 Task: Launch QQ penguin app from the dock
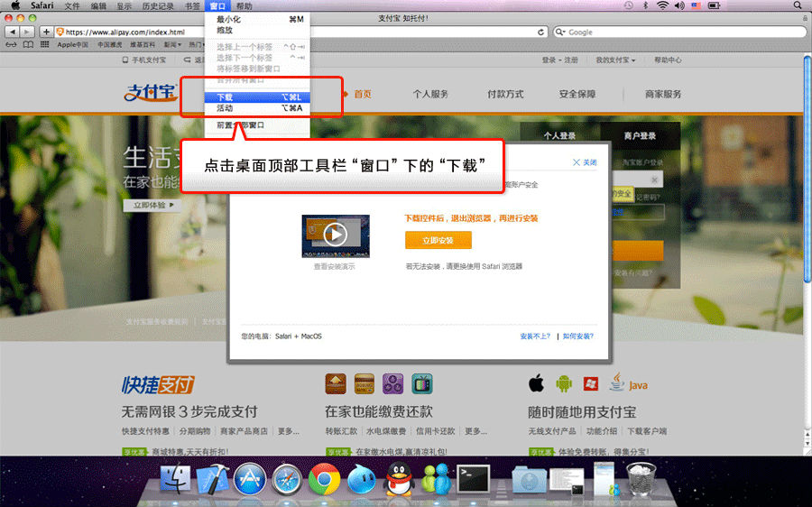point(399,479)
